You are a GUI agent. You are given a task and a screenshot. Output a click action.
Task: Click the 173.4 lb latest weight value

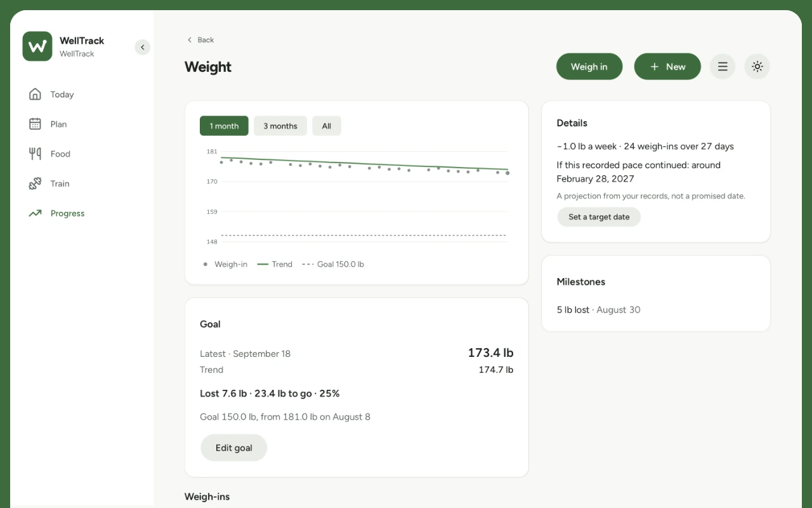tap(490, 353)
